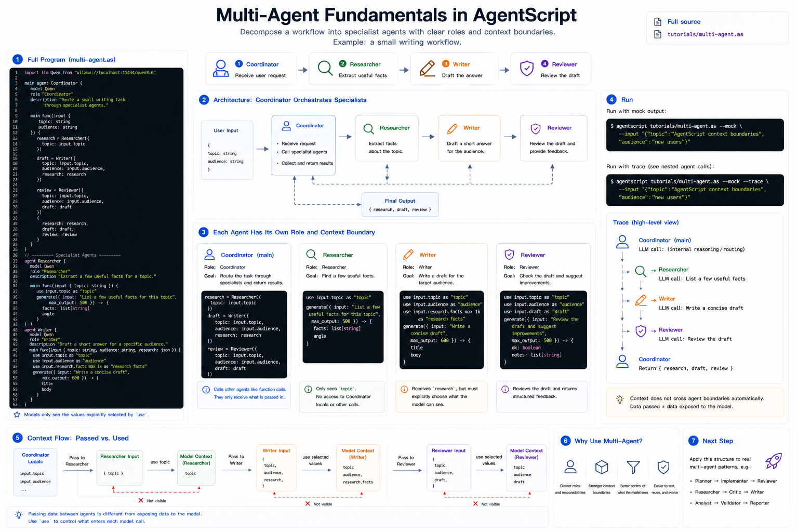Click 'import llm Qwen' on line 1 of the full program
The width and height of the screenshot is (798, 532).
point(43,73)
